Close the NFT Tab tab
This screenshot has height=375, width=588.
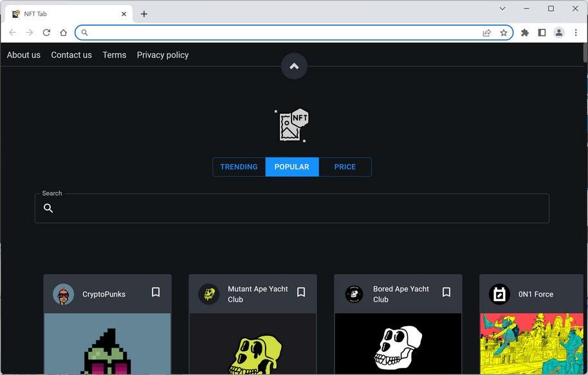124,14
